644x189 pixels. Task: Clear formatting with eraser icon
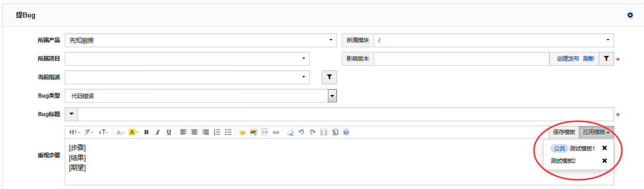point(290,132)
